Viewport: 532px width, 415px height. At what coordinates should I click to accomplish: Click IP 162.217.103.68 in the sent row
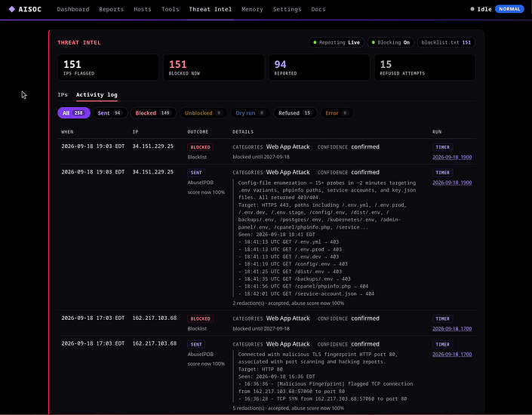[x=155, y=343]
